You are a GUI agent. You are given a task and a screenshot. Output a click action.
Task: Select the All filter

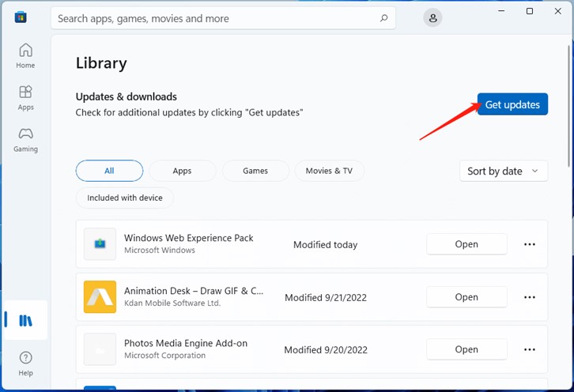109,171
